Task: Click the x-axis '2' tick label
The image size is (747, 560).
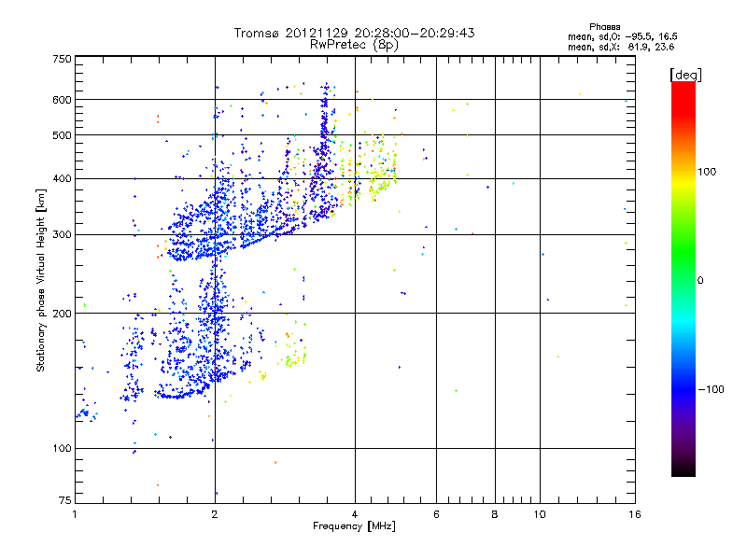Action: 215,514
